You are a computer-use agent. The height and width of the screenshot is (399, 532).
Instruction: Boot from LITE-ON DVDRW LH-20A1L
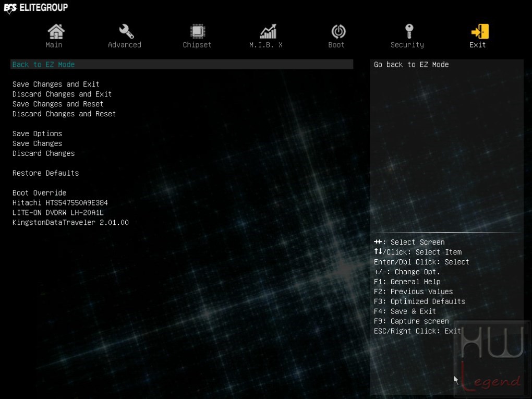tap(58, 212)
